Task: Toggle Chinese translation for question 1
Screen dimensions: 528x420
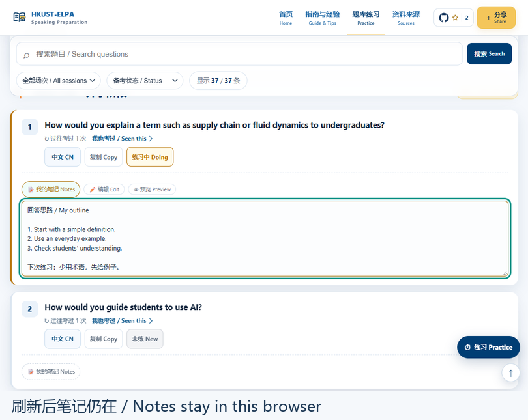Action: tap(63, 157)
